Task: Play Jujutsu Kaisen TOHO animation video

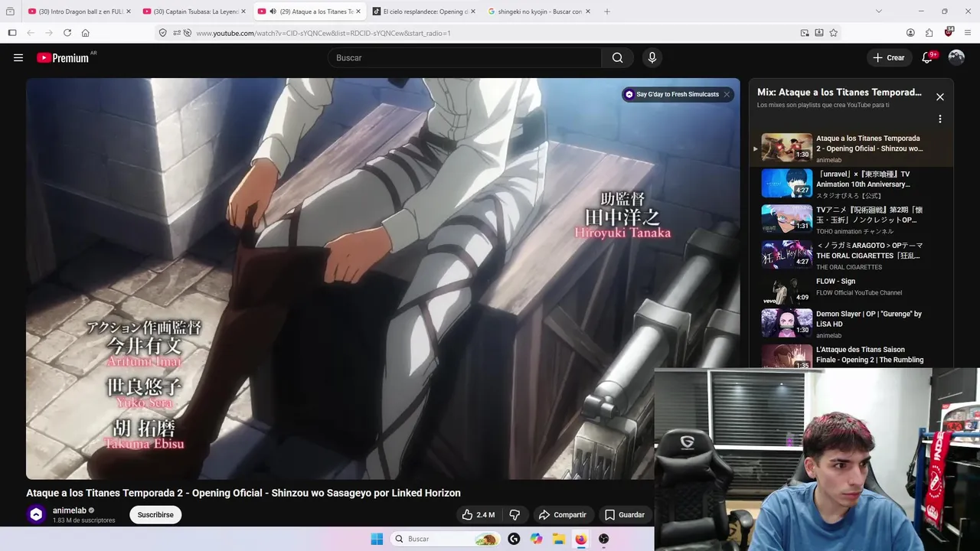Action: click(850, 220)
